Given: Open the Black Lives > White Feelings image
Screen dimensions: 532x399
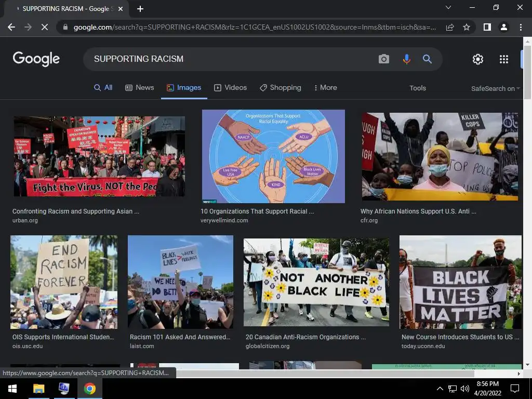Looking at the screenshot, I should 180,282.
